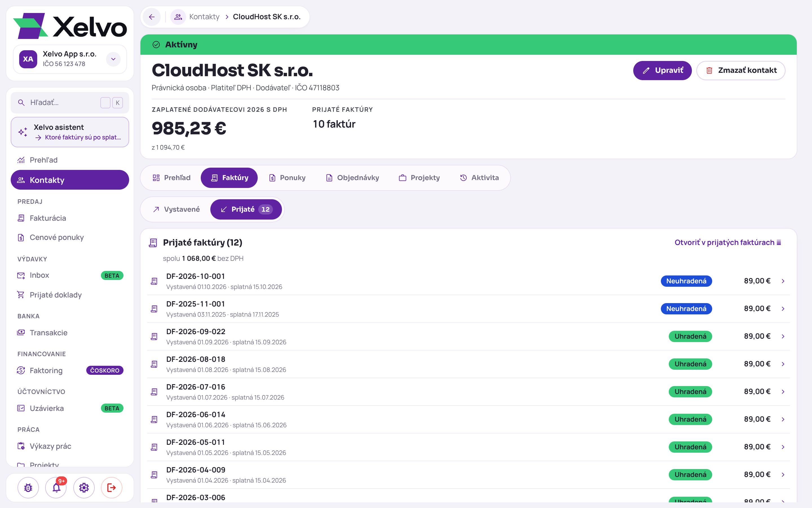The height and width of the screenshot is (508, 812).
Task: Open Xelvo asistent suggestion card
Action: pos(70,132)
